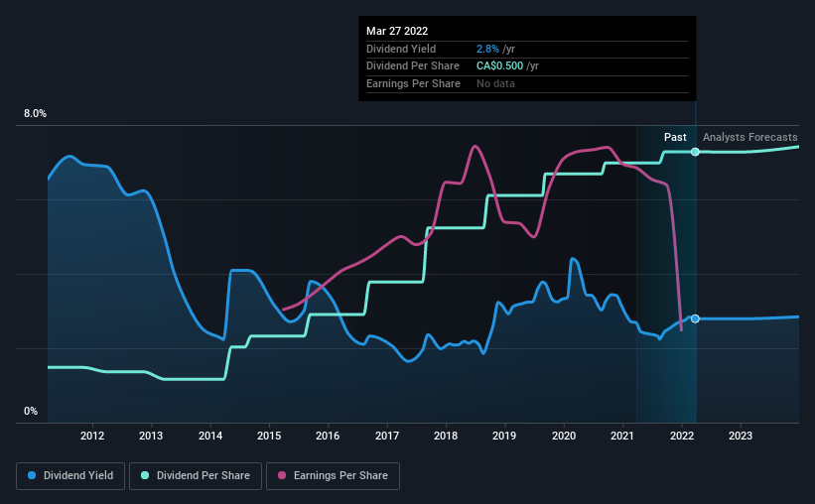Toggle the Dividend Per Share legend button
The width and height of the screenshot is (815, 504).
coord(196,476)
